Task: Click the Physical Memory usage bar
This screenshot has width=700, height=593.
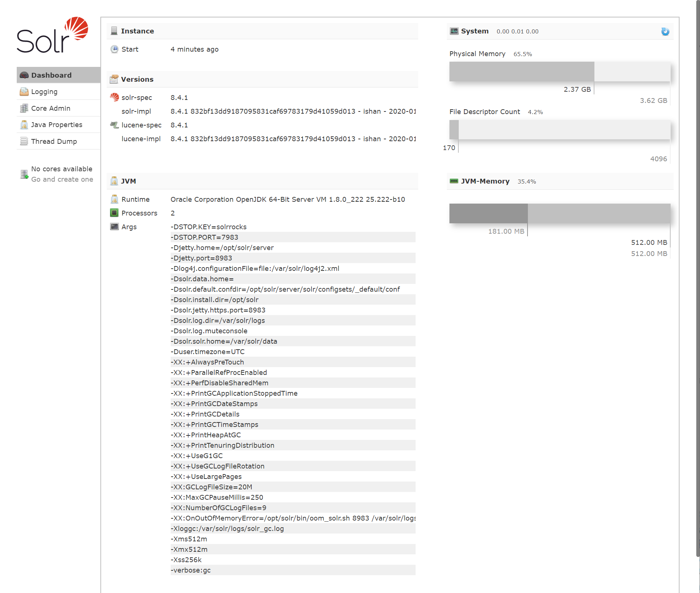Action: click(559, 72)
